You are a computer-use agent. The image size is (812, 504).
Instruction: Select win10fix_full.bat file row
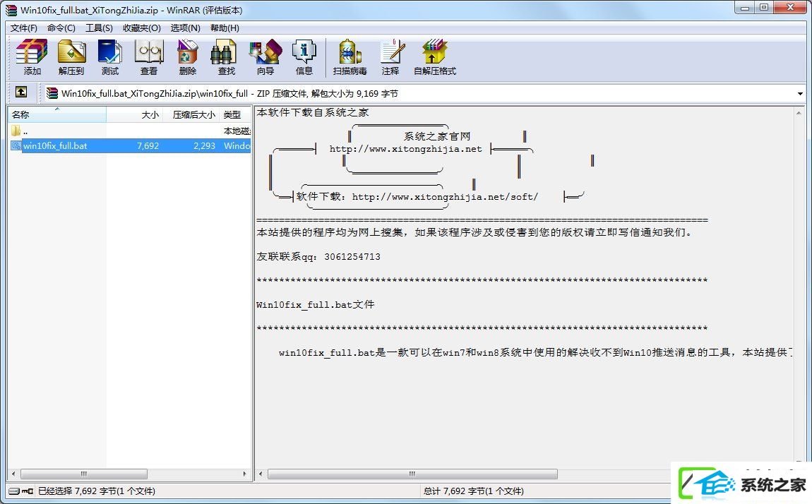click(x=129, y=146)
